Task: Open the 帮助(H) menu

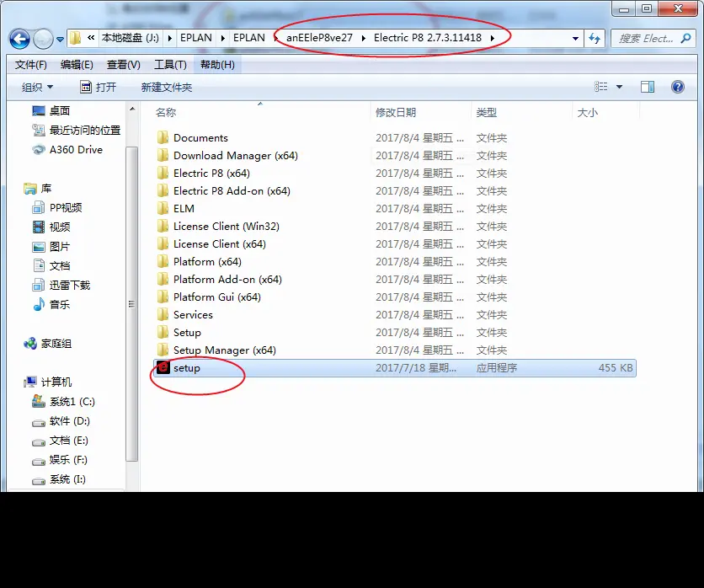Action: pos(217,65)
